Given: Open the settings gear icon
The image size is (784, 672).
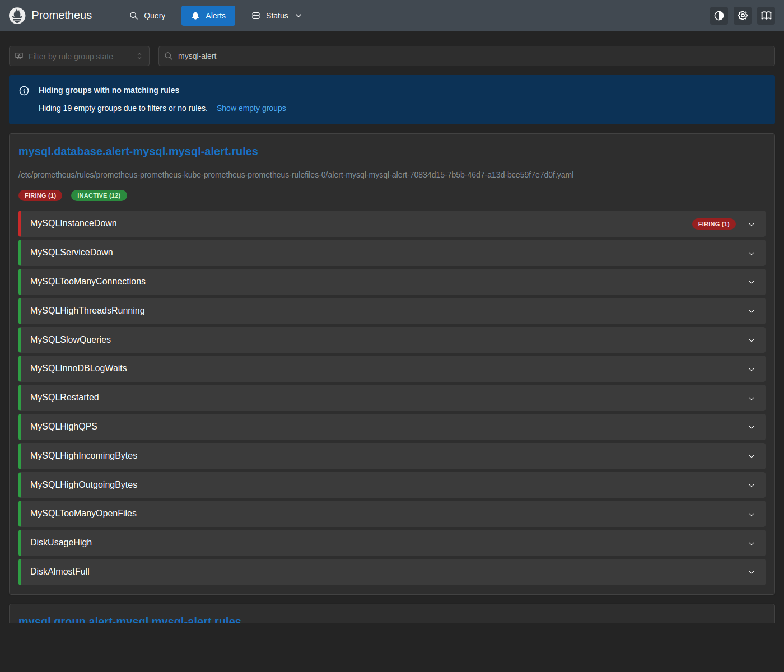Looking at the screenshot, I should click(x=743, y=16).
